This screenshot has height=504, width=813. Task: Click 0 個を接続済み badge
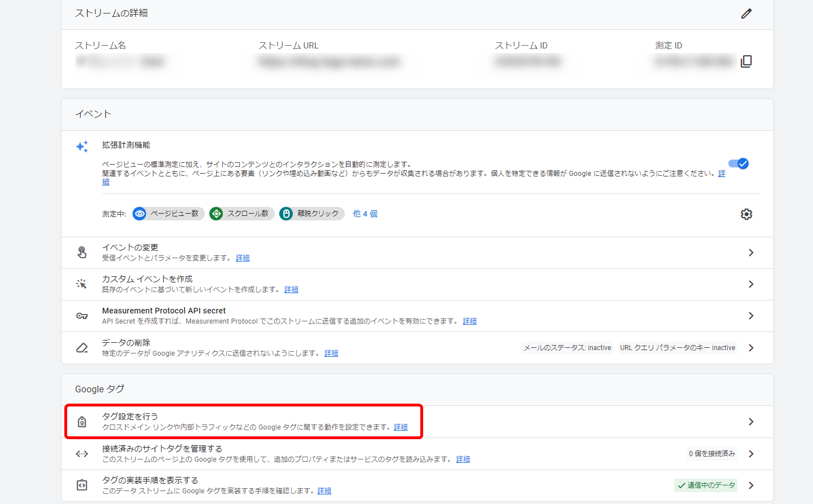[712, 454]
